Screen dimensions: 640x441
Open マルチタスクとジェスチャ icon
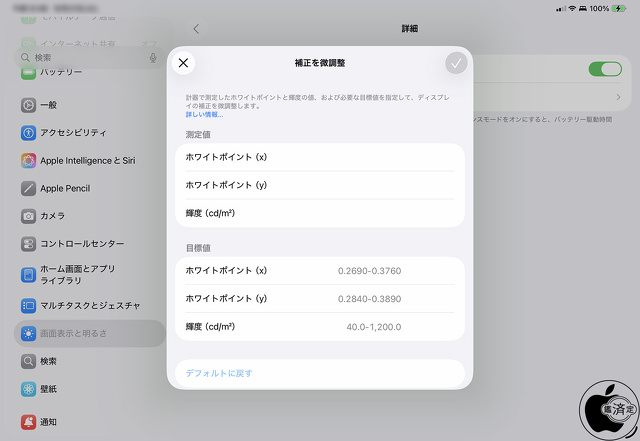28,305
